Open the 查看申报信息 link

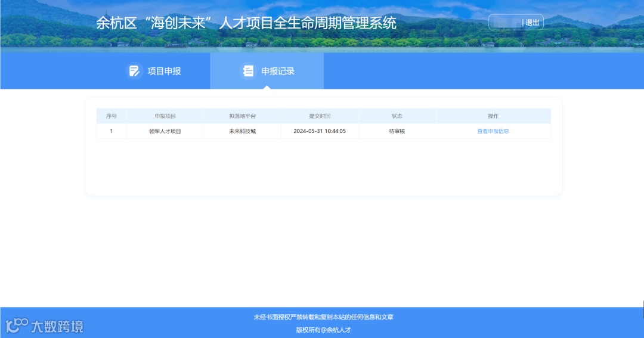click(493, 131)
